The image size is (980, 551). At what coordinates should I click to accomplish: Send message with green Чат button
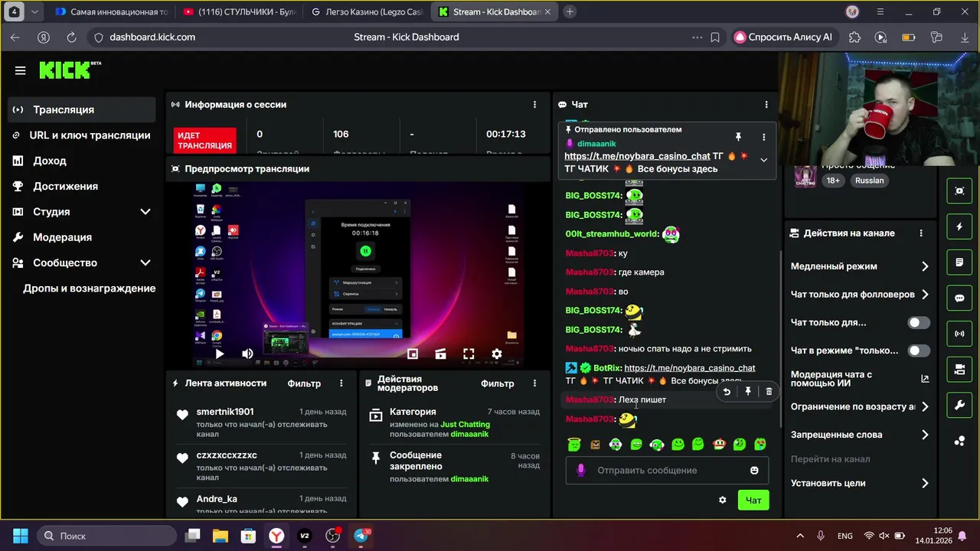tap(753, 500)
